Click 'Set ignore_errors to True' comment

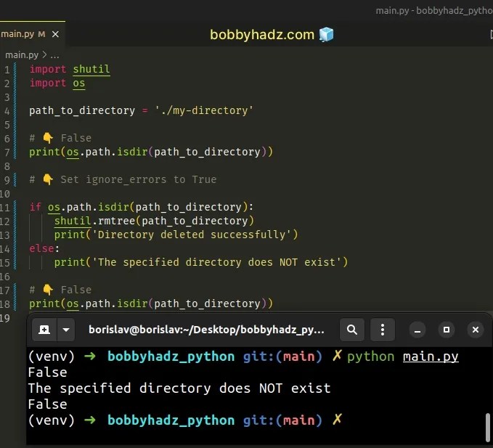coord(139,179)
